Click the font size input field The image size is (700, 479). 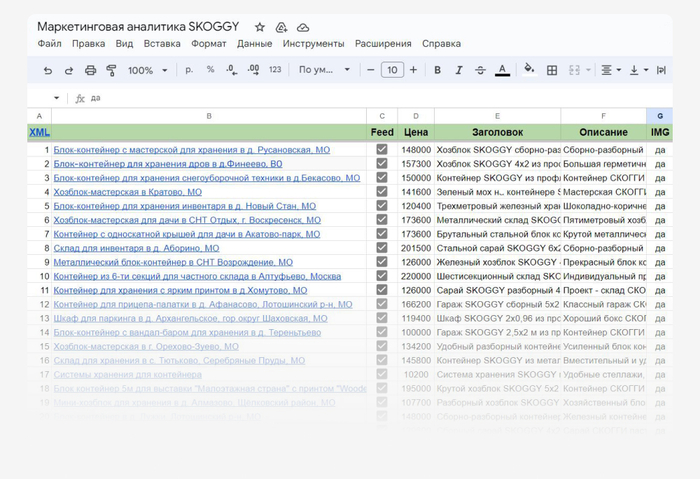coord(392,71)
